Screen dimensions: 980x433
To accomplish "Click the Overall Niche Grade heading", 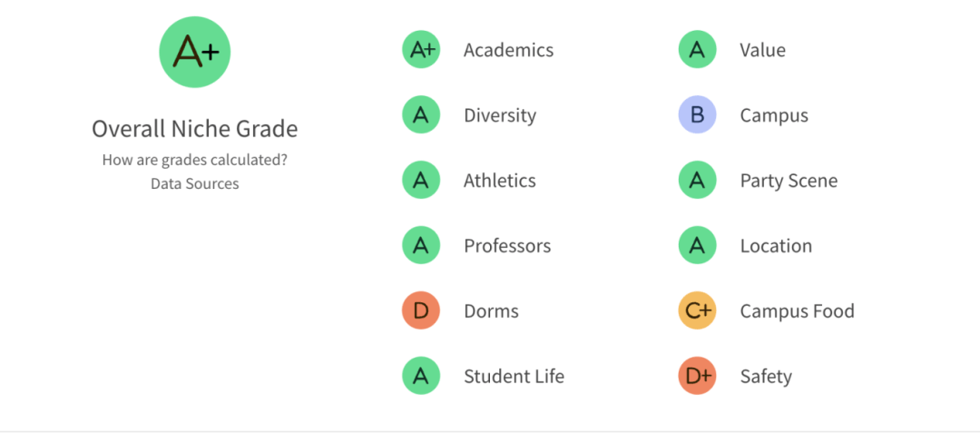I will pyautogui.click(x=195, y=129).
